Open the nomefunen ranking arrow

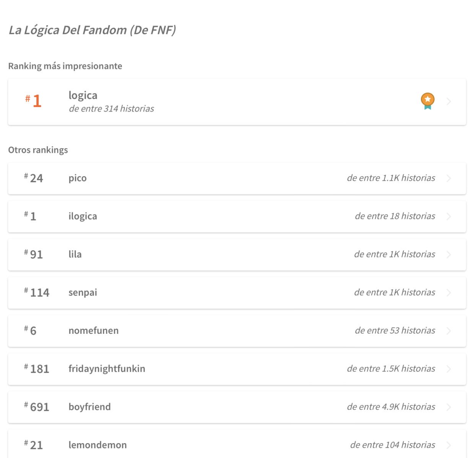pos(449,331)
